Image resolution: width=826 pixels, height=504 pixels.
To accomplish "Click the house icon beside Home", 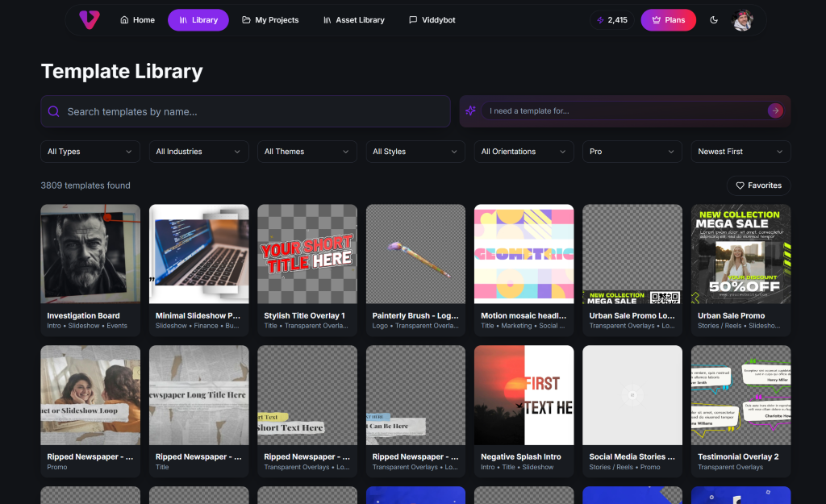I will [124, 20].
